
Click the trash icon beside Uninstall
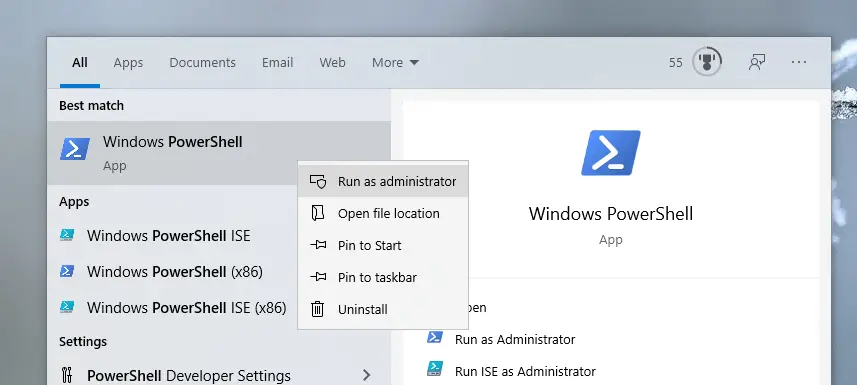[x=318, y=309]
